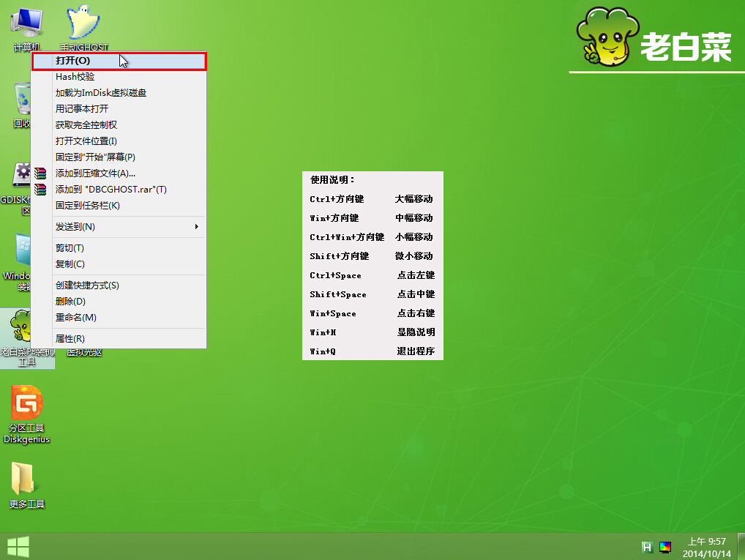
Task: Open 属性(R) from the context menu
Action: [x=119, y=338]
